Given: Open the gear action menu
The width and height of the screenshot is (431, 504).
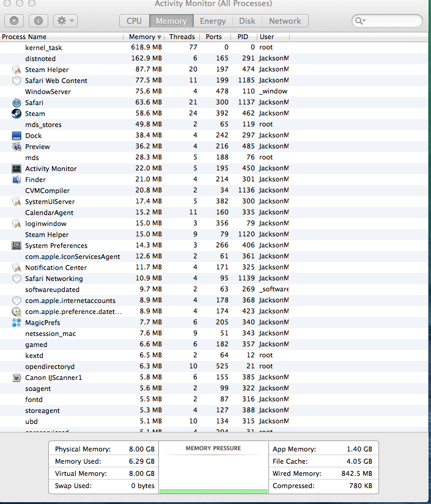Looking at the screenshot, I should click(x=65, y=21).
